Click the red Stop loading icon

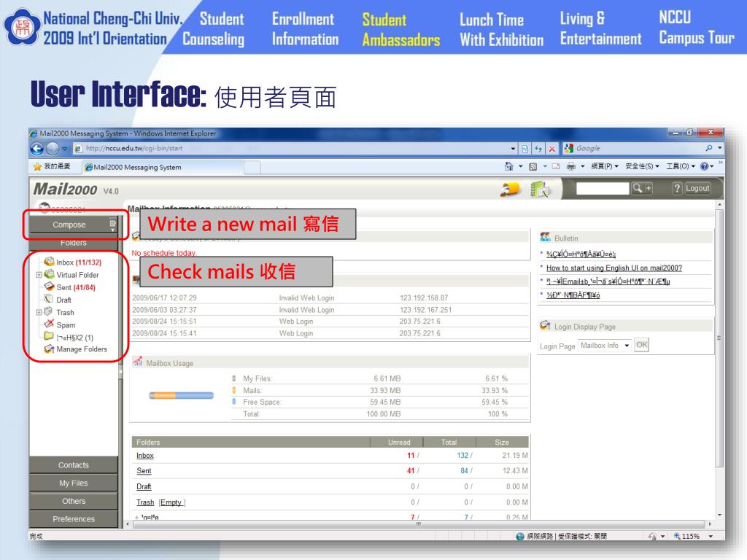point(551,149)
